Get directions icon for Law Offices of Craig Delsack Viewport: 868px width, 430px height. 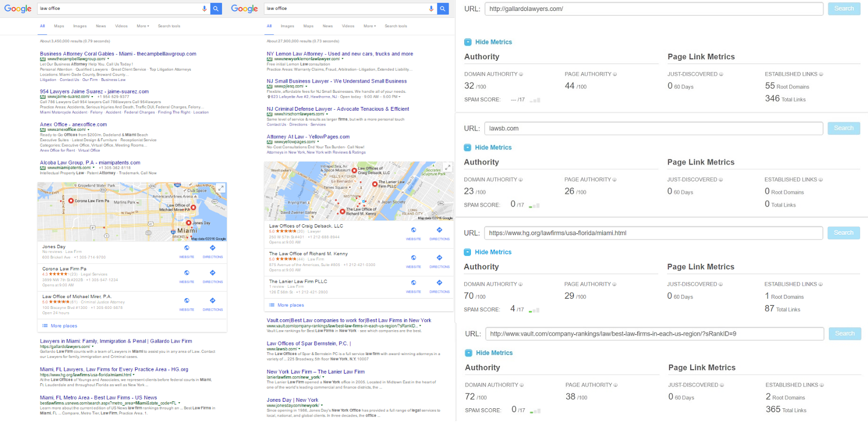coord(439,230)
